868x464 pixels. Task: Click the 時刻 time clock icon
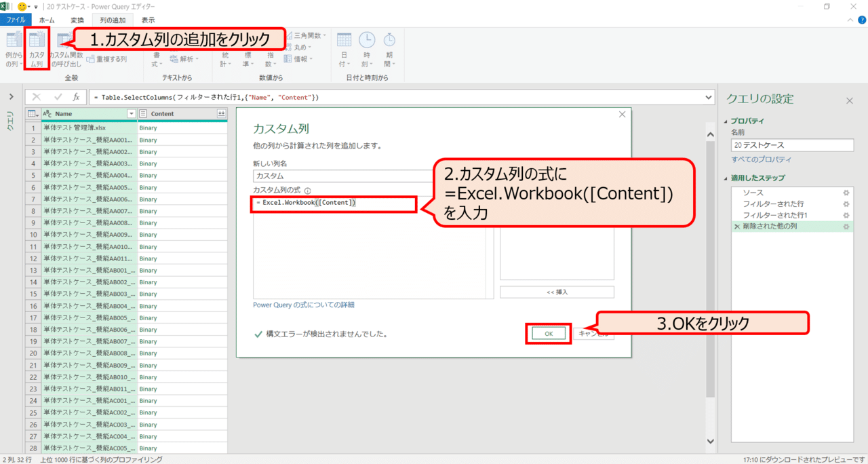tap(367, 39)
